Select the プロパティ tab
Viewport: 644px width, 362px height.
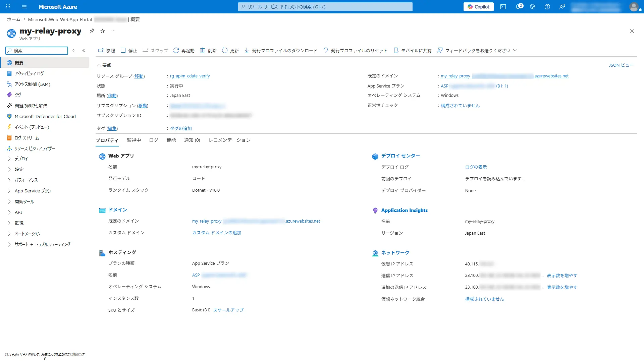point(107,140)
